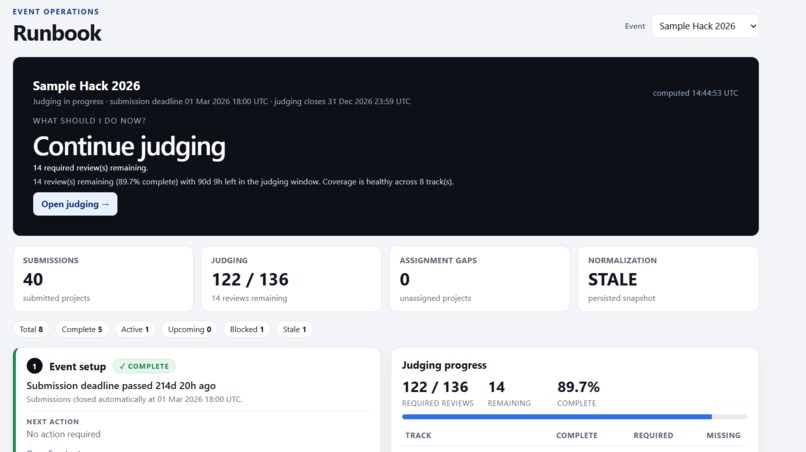Select the Complete 5 filter chip
Viewport: 806px width, 452px height.
coord(82,329)
